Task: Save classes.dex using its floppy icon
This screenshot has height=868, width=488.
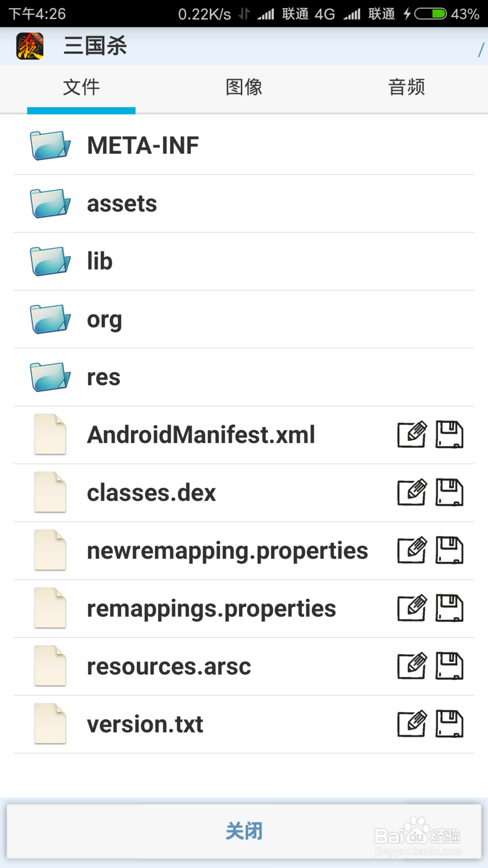Action: [449, 493]
